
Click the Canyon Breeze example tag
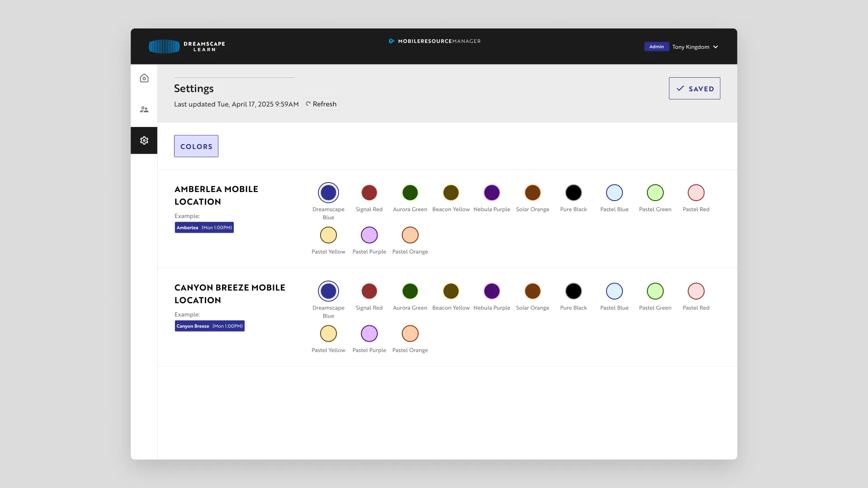210,326
